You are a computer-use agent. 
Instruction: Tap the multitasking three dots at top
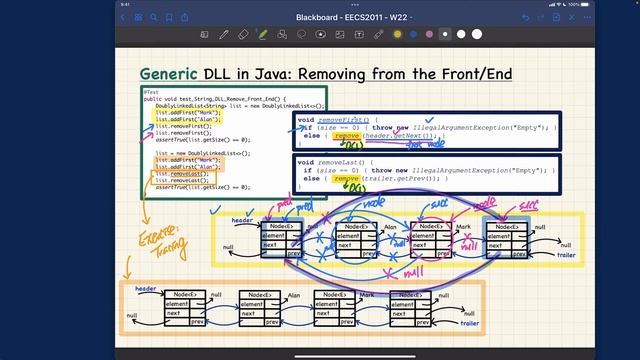pos(355,5)
